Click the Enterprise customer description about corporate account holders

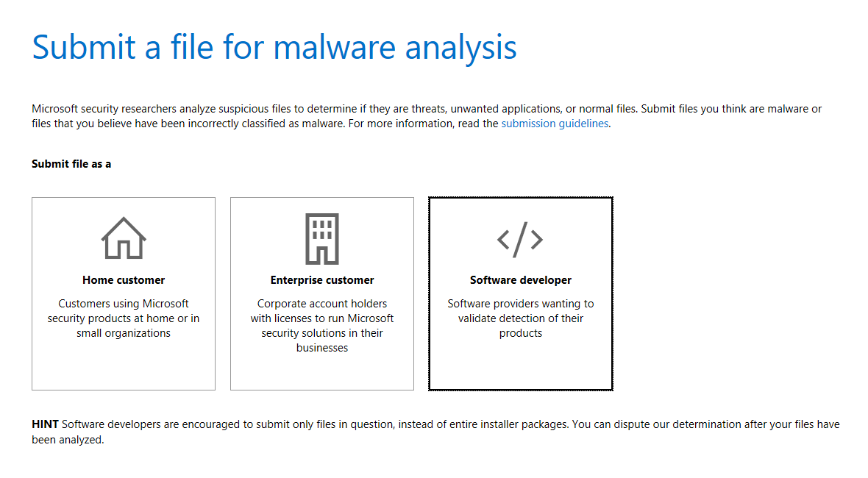point(321,325)
